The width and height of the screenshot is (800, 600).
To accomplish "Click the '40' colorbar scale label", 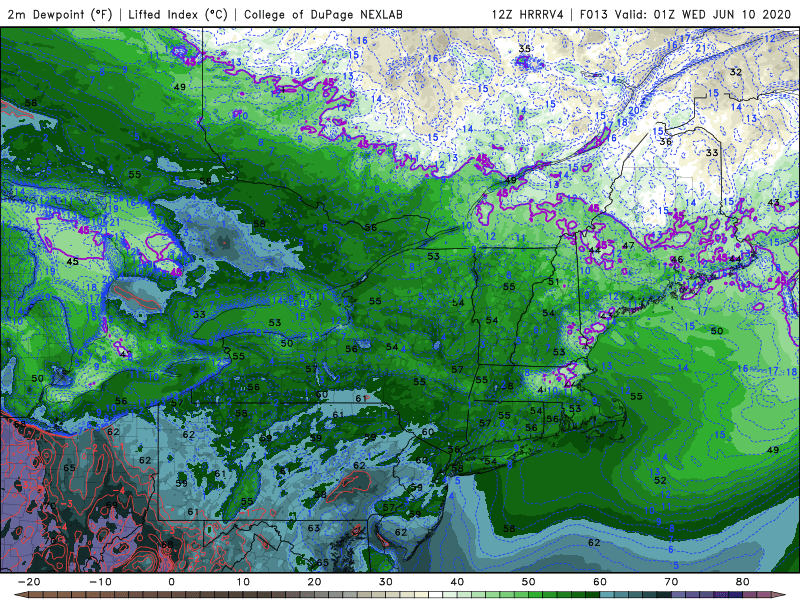I will (x=457, y=582).
